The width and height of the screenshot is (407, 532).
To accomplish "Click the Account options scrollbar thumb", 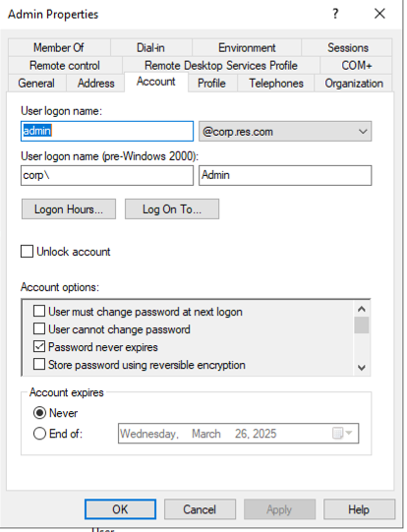I will click(362, 325).
